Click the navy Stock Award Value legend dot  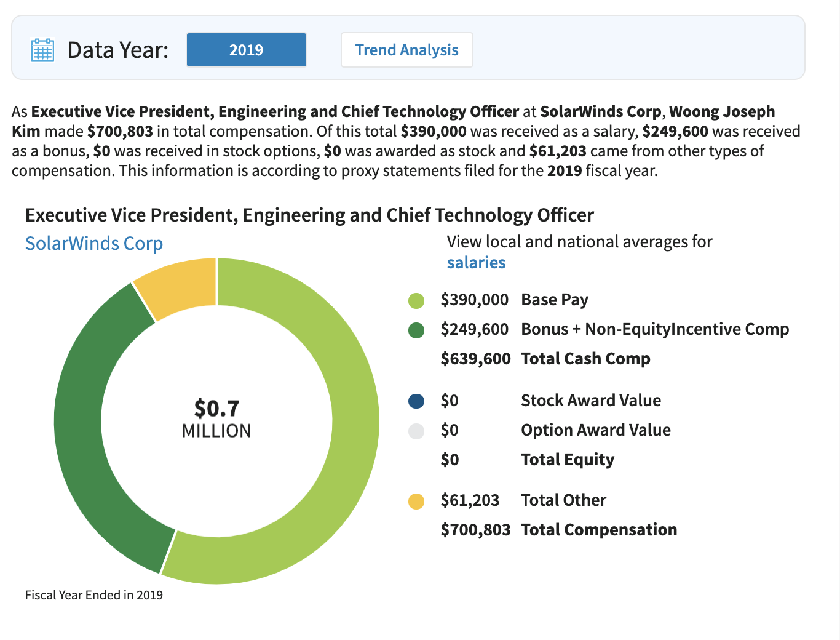(x=416, y=401)
